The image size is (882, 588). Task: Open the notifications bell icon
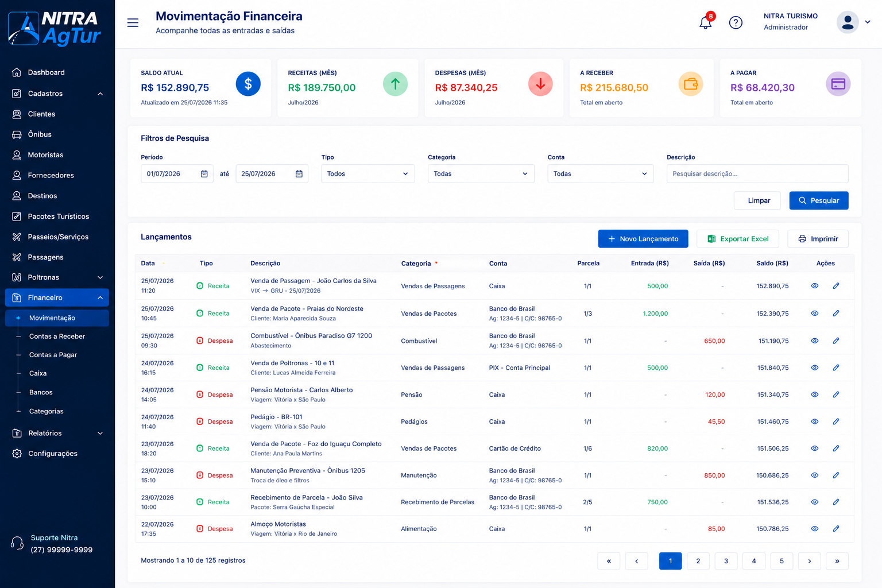[x=705, y=23]
